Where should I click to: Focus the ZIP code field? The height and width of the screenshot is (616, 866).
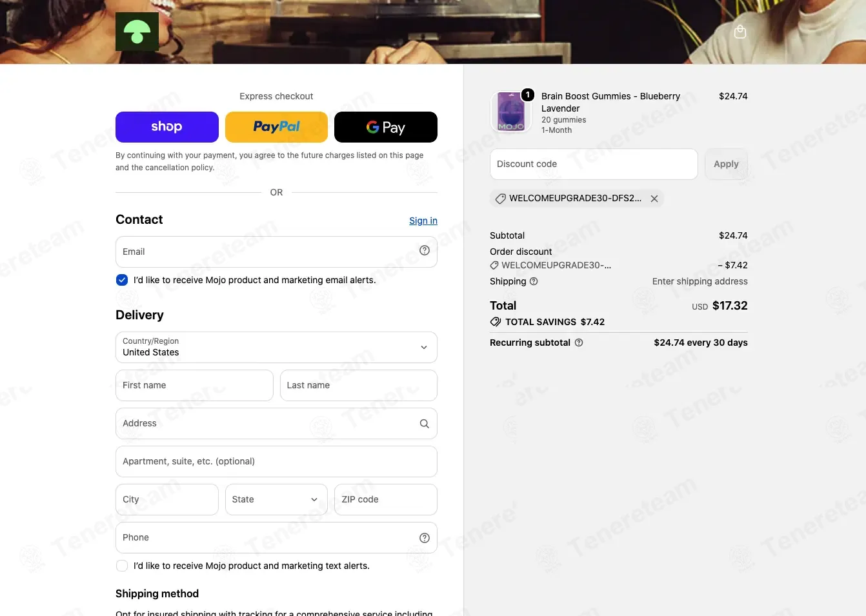click(386, 499)
